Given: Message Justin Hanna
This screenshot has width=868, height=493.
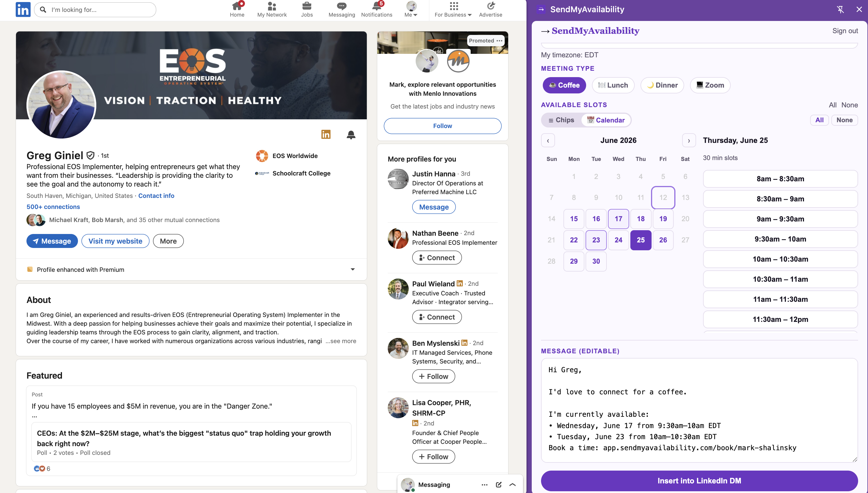Looking at the screenshot, I should 434,207.
